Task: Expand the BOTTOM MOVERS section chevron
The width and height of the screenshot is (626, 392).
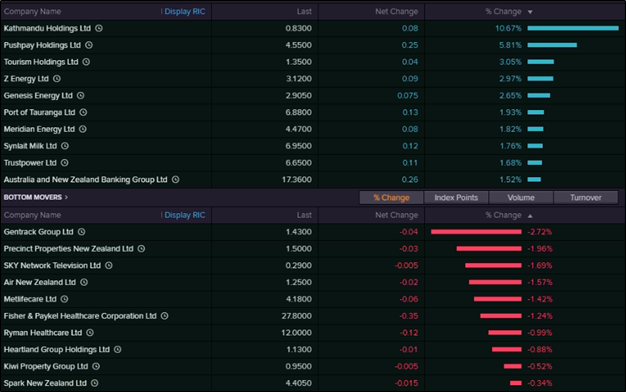Action: [66, 197]
